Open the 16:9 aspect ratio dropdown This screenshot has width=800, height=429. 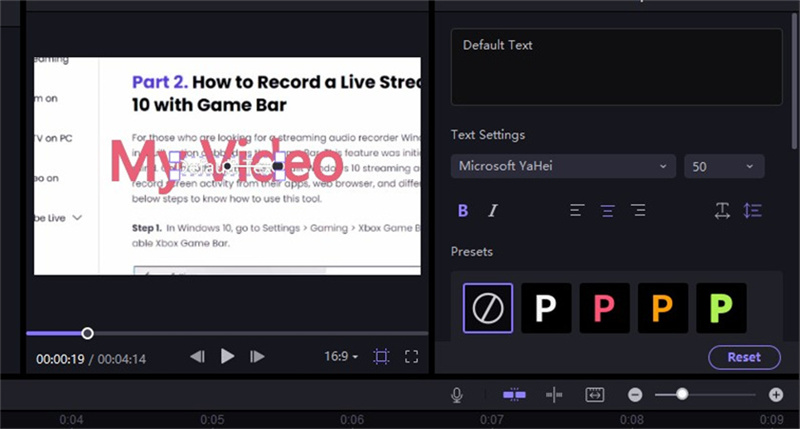coord(341,356)
